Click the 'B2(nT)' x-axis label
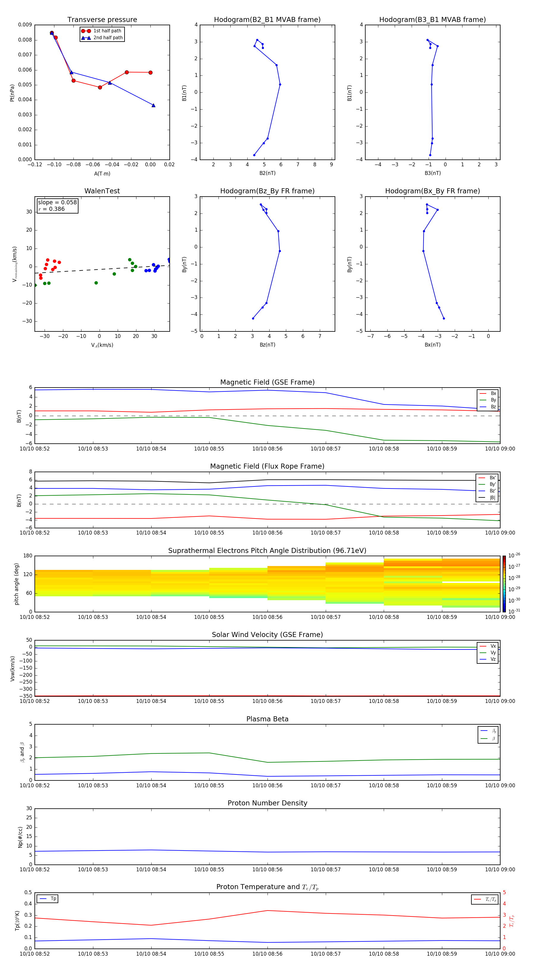 pos(267,173)
